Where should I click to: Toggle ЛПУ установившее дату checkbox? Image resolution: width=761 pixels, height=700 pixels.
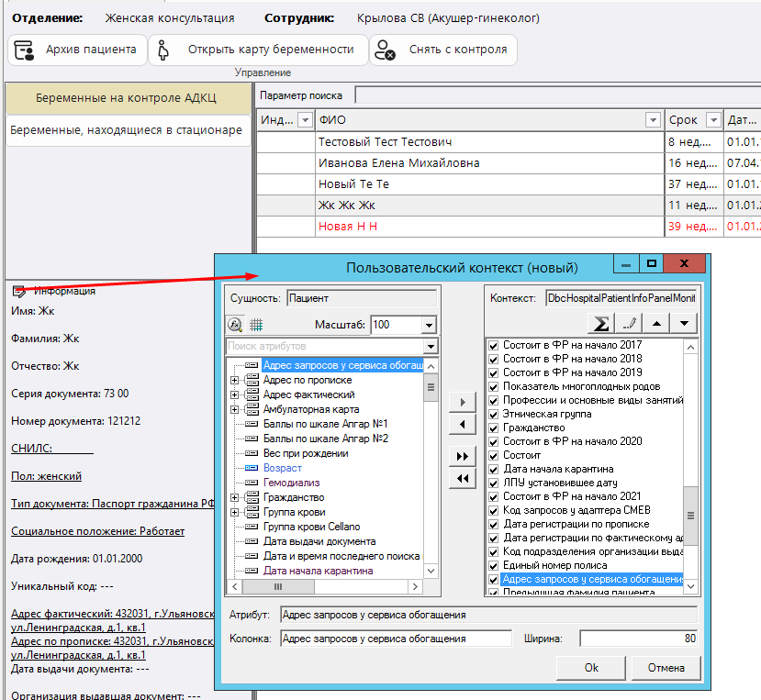[x=494, y=483]
